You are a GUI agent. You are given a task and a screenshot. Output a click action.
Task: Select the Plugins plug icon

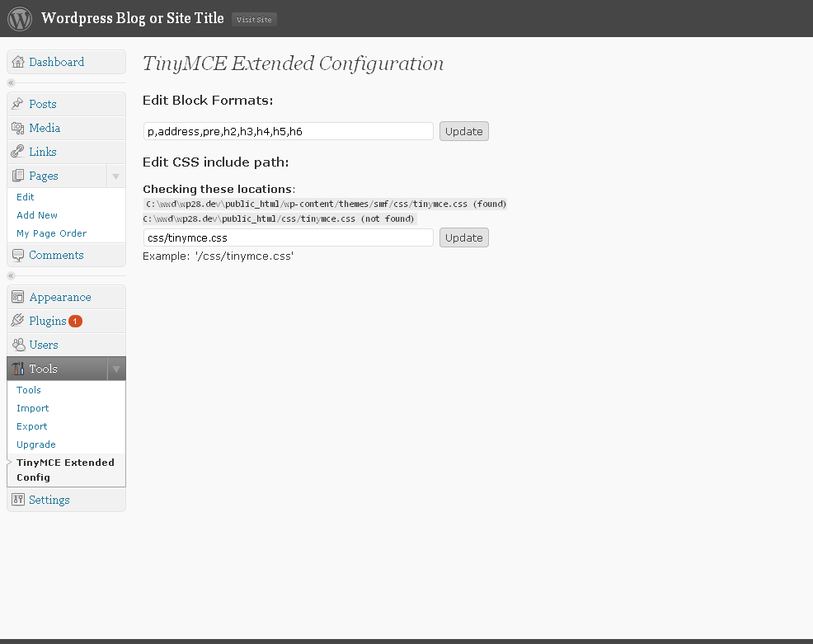click(17, 321)
